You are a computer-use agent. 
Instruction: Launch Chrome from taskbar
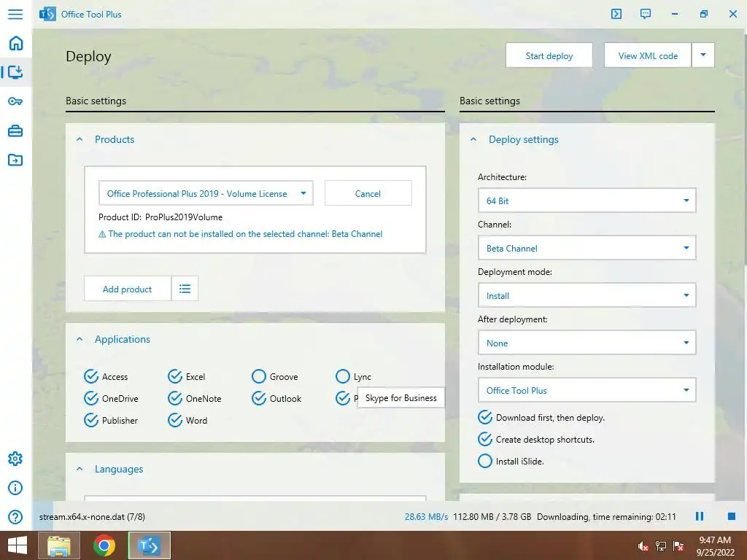(x=104, y=545)
